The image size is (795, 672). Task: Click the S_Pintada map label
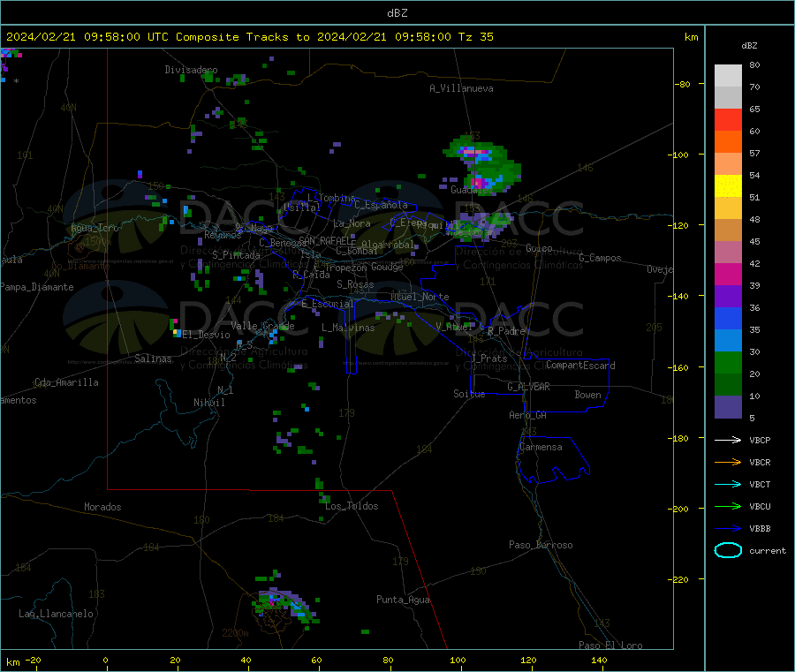236,255
